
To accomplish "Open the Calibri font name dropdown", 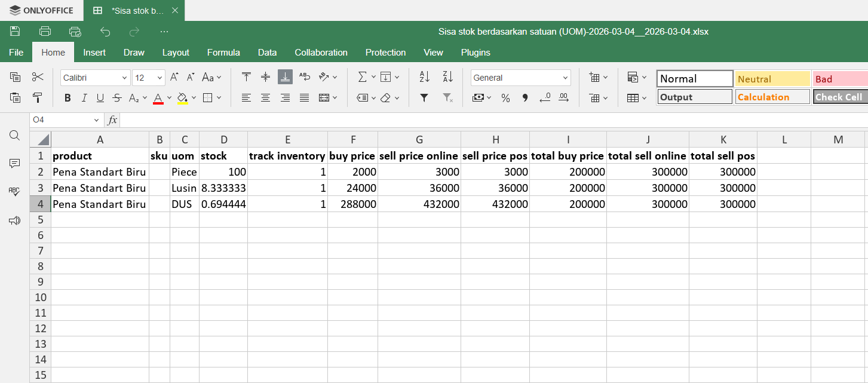I will (x=124, y=78).
